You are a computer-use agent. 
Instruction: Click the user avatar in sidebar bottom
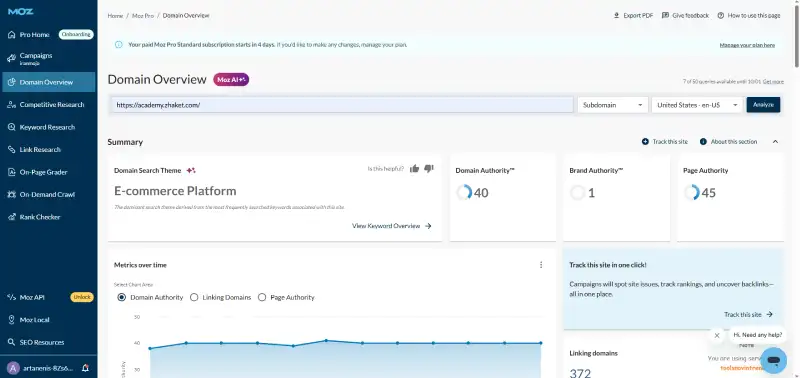pyautogui.click(x=13, y=368)
